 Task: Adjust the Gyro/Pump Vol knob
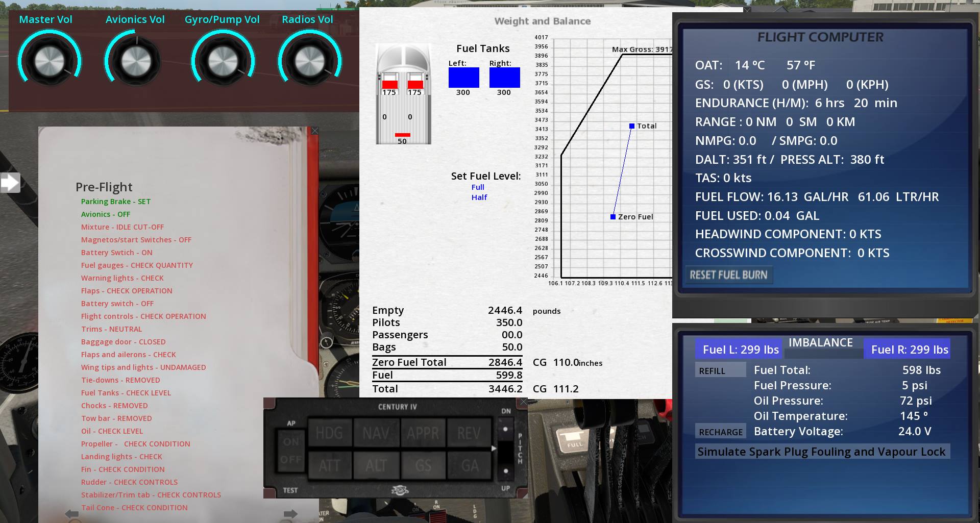[223, 61]
